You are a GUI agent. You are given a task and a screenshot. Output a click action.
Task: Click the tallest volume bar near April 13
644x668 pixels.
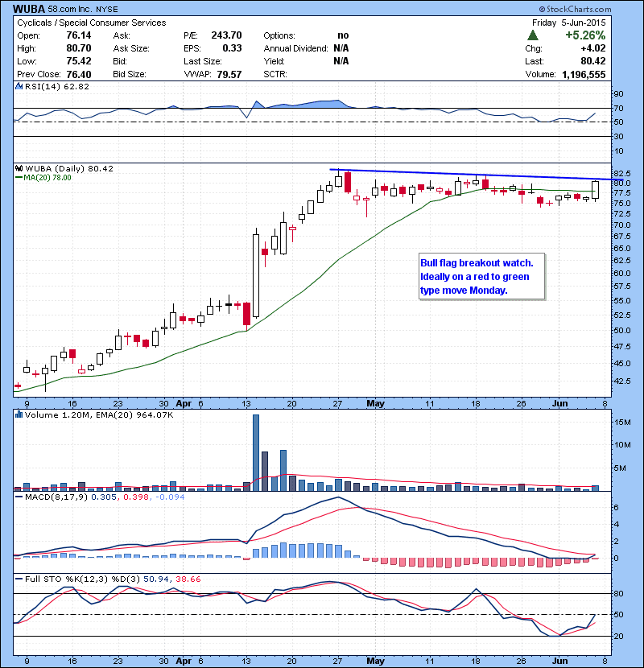(256, 452)
